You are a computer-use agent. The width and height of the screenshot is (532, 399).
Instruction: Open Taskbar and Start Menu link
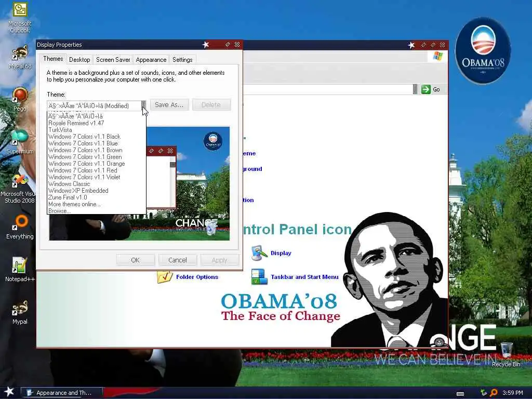304,277
